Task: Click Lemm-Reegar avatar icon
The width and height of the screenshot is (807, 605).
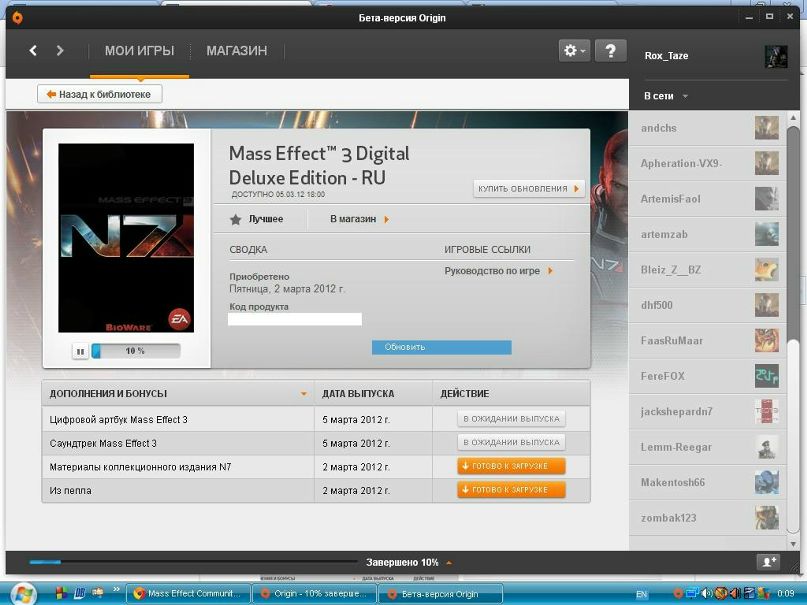Action: 766,447
